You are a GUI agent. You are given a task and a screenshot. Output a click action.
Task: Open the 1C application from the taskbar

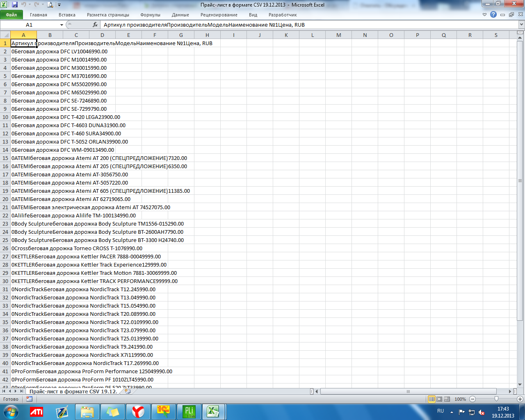[164, 411]
